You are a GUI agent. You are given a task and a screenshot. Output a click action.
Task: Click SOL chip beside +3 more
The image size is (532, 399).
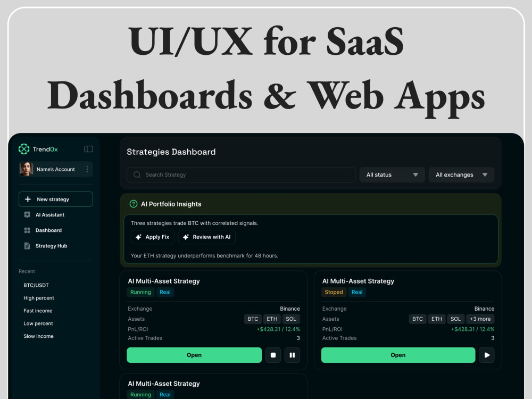pyautogui.click(x=456, y=319)
